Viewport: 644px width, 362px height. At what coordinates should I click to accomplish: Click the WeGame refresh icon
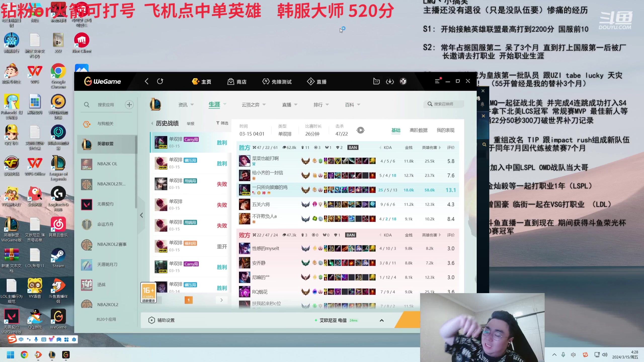point(160,81)
